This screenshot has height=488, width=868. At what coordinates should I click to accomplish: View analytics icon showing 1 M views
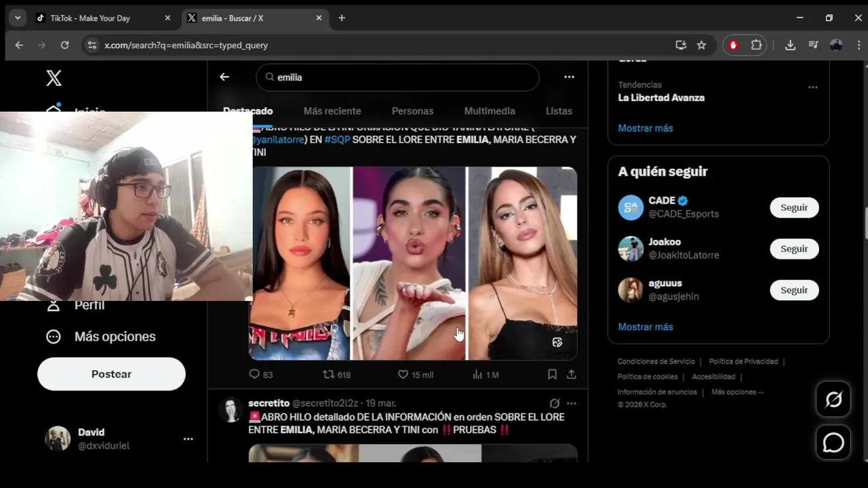[x=477, y=374]
